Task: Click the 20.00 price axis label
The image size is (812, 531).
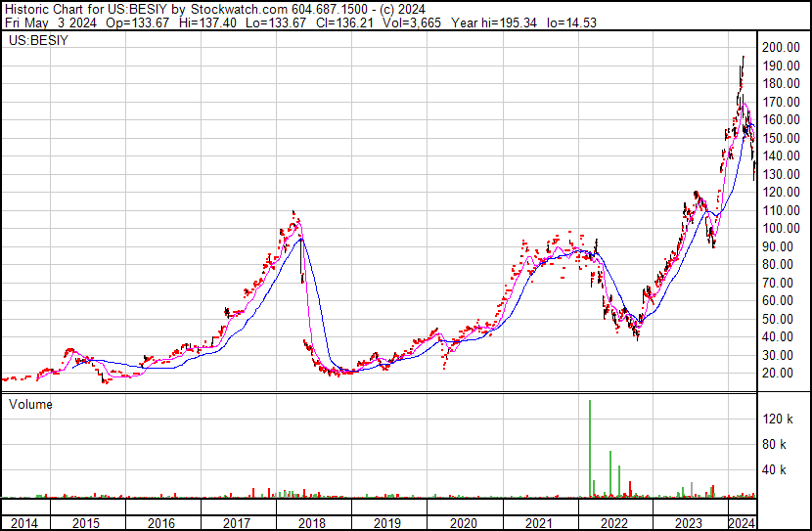Action: [778, 374]
